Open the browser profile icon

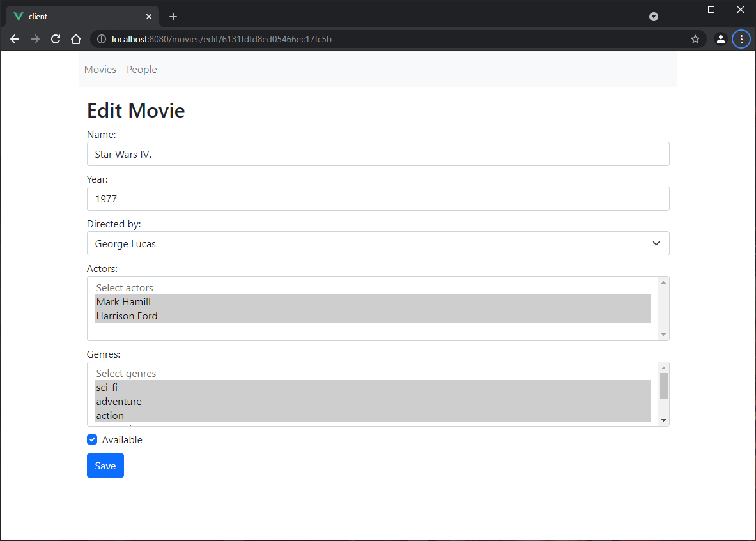(720, 39)
